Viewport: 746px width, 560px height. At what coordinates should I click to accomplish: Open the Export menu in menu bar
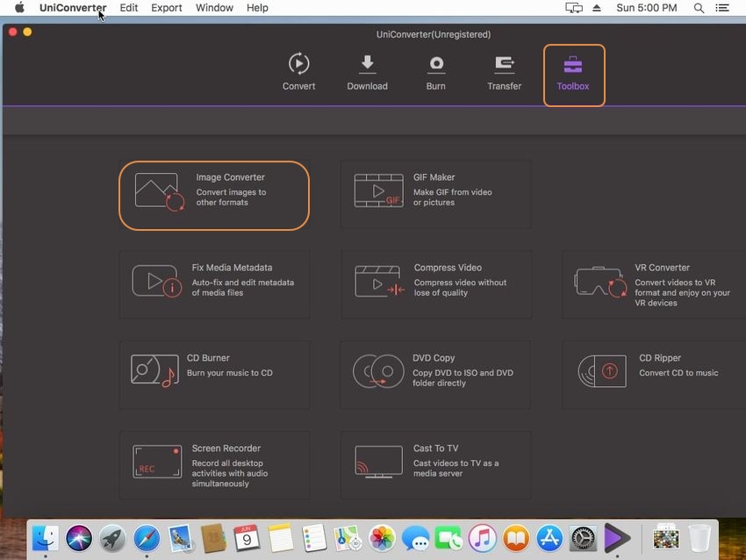pyautogui.click(x=167, y=8)
